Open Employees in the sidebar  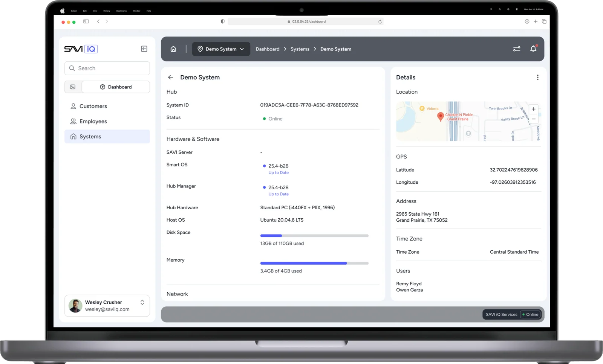point(107,121)
